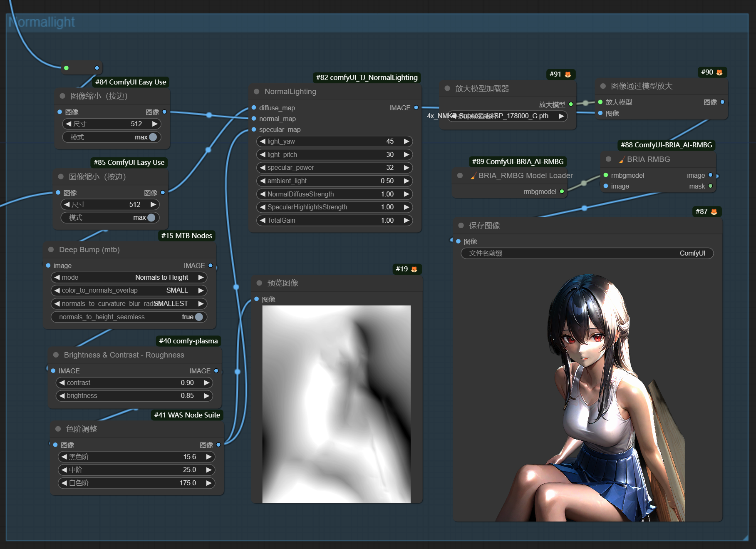Collapse the Brightness & Contrast - Roughness node dot
Screen dimensions: 756x549
point(56,355)
